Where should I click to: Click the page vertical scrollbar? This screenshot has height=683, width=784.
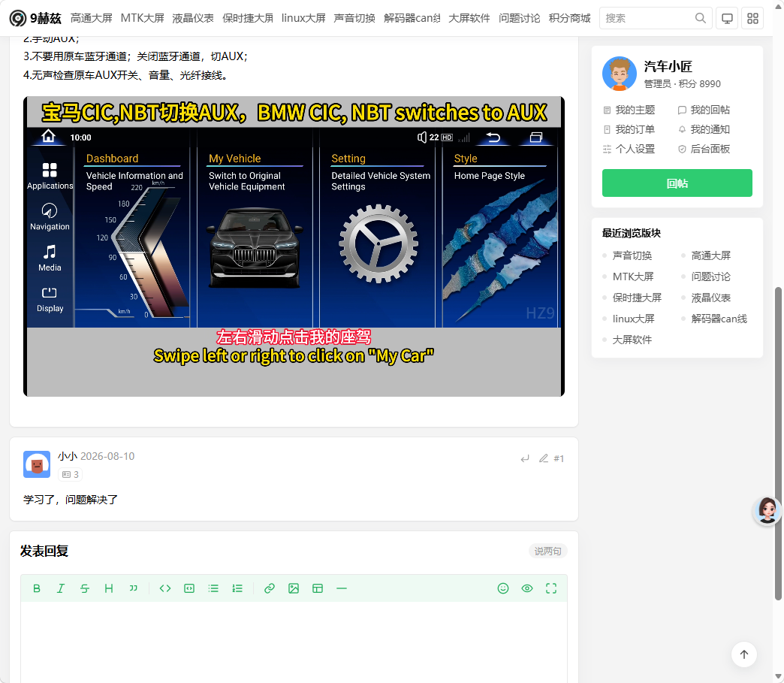pos(778,443)
